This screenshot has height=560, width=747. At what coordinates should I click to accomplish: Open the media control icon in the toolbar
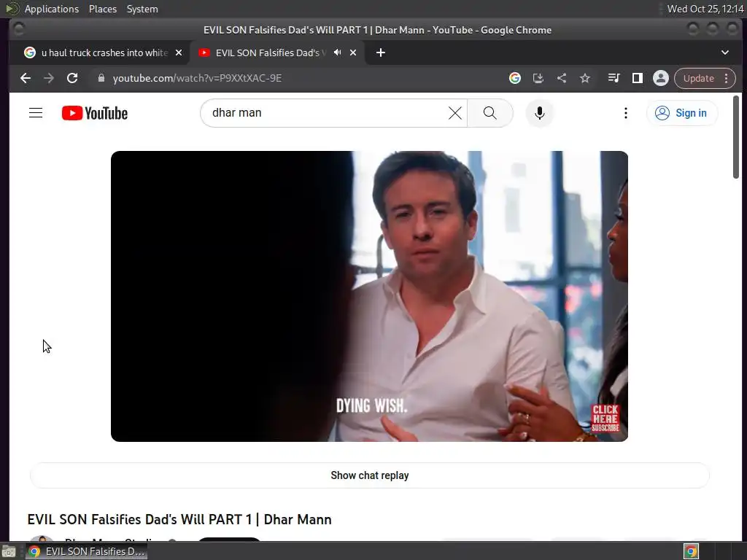pyautogui.click(x=614, y=78)
